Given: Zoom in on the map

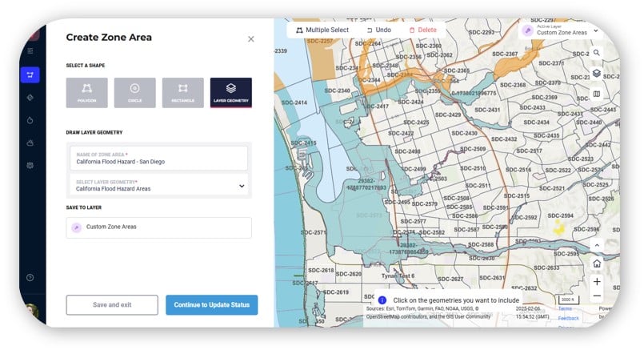Looking at the screenshot, I should pyautogui.click(x=597, y=282).
